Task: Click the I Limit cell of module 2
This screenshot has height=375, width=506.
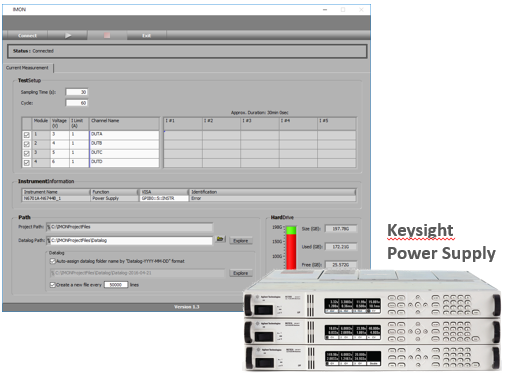Action: (79, 144)
